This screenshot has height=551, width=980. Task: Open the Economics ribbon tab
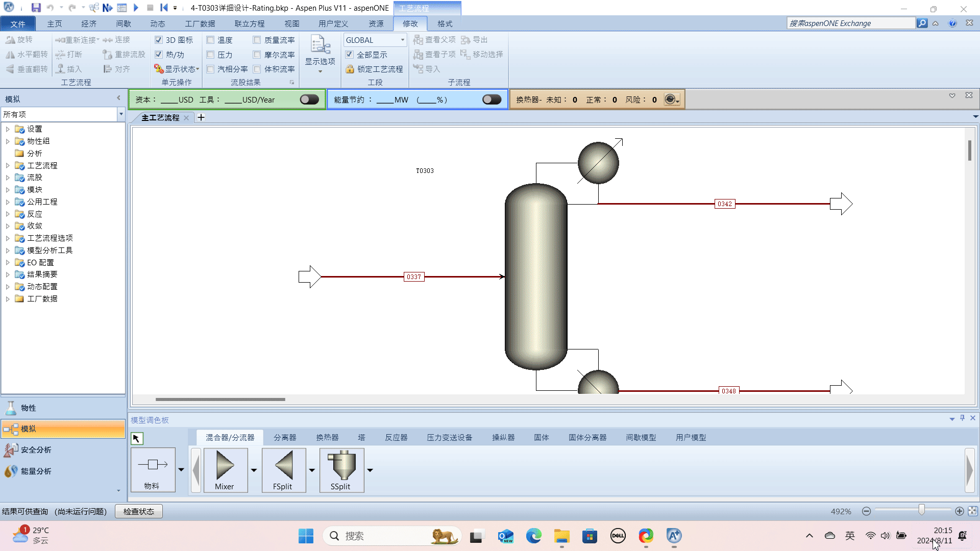pos(89,23)
